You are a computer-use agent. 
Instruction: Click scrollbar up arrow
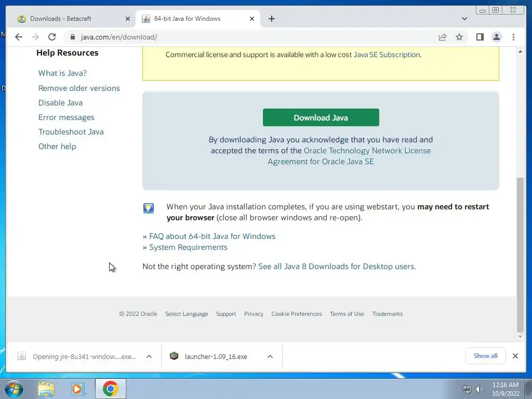click(x=520, y=51)
